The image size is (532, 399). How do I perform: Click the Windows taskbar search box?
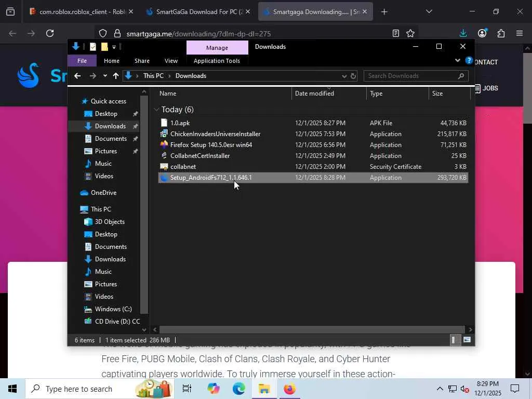[100, 389]
